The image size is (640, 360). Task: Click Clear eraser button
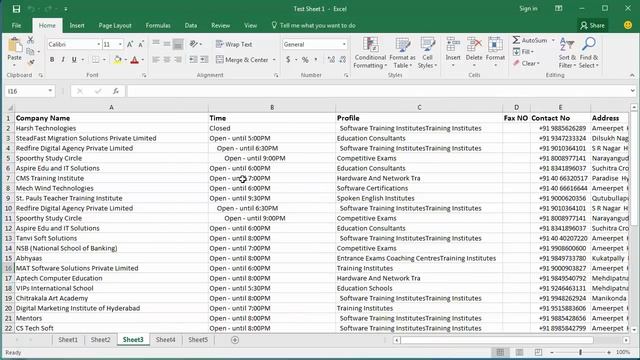point(526,63)
